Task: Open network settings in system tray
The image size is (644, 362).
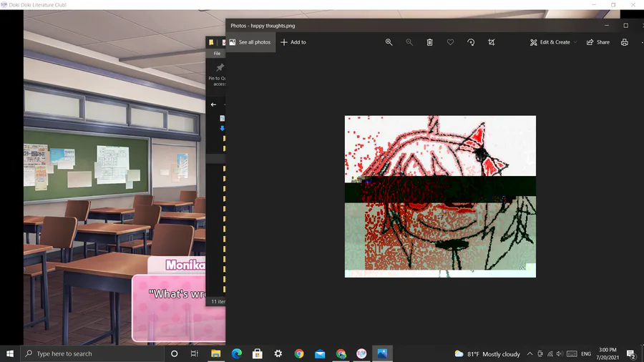Action: pyautogui.click(x=550, y=354)
